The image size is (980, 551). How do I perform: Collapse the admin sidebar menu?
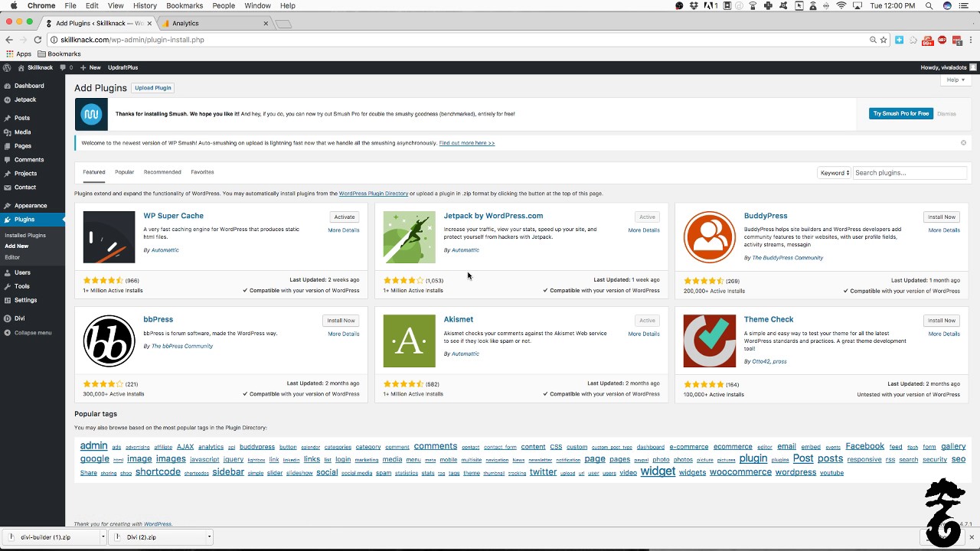[32, 333]
